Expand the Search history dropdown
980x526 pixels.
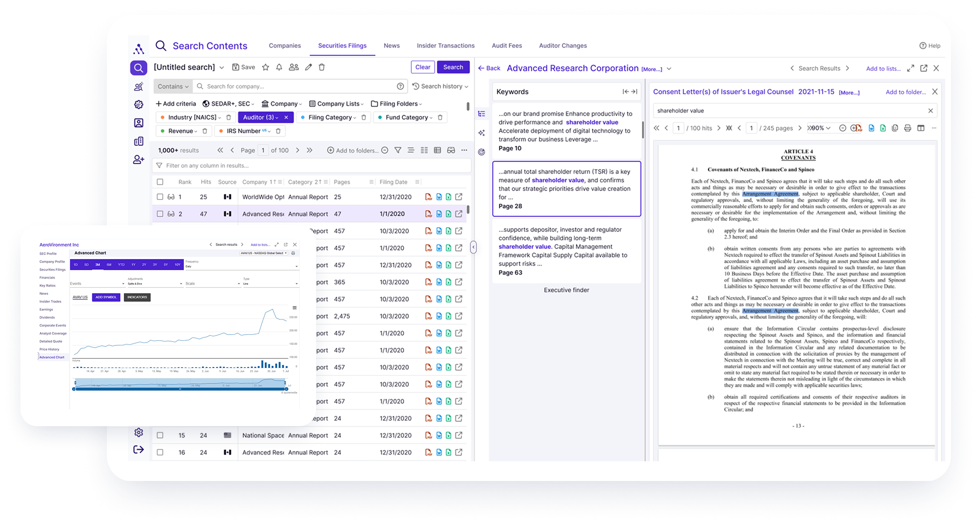[x=440, y=86]
